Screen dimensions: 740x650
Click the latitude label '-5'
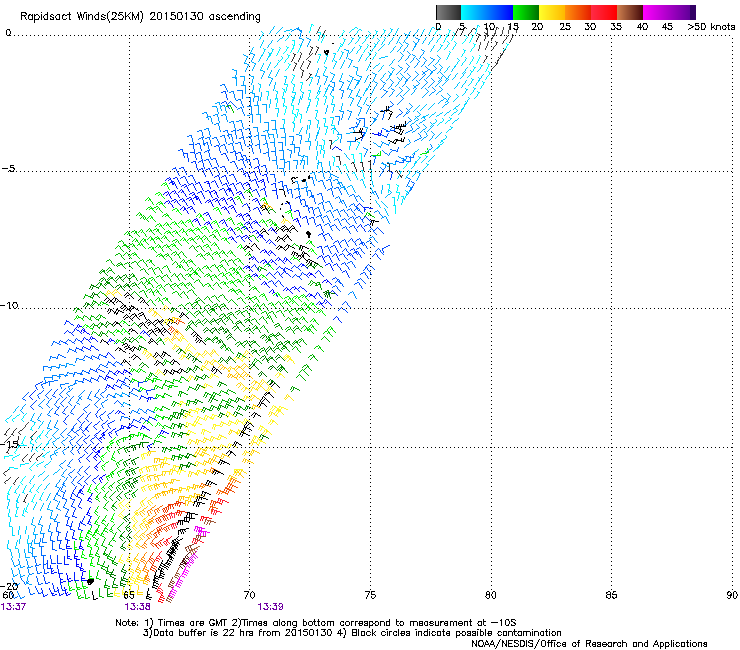pos(9,169)
